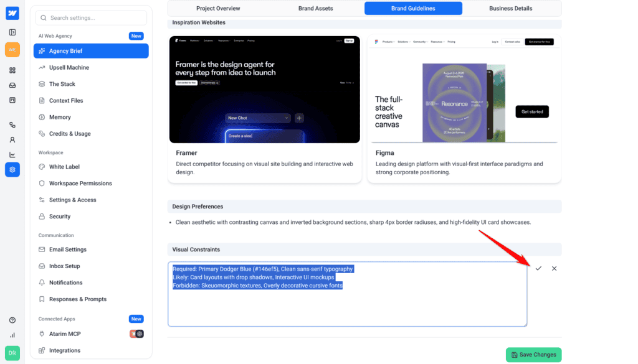
Task: Click the New badge beside Connected Apps
Action: 136,319
